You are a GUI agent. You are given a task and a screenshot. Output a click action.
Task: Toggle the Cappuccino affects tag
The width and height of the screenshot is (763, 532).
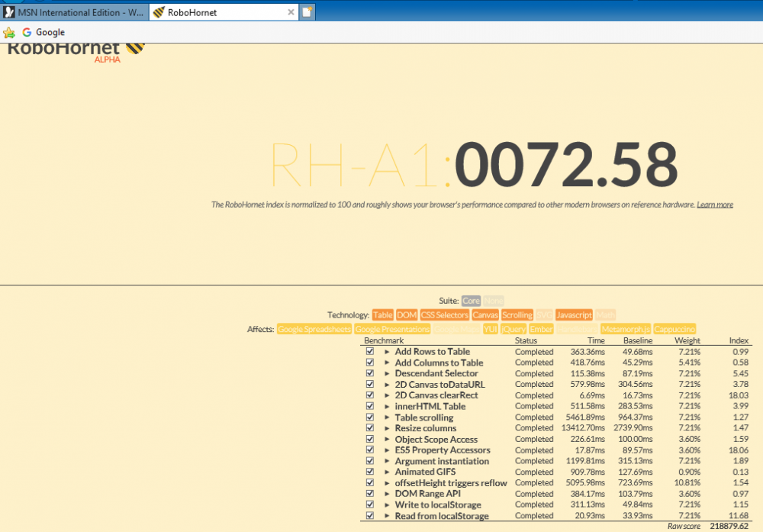674,329
